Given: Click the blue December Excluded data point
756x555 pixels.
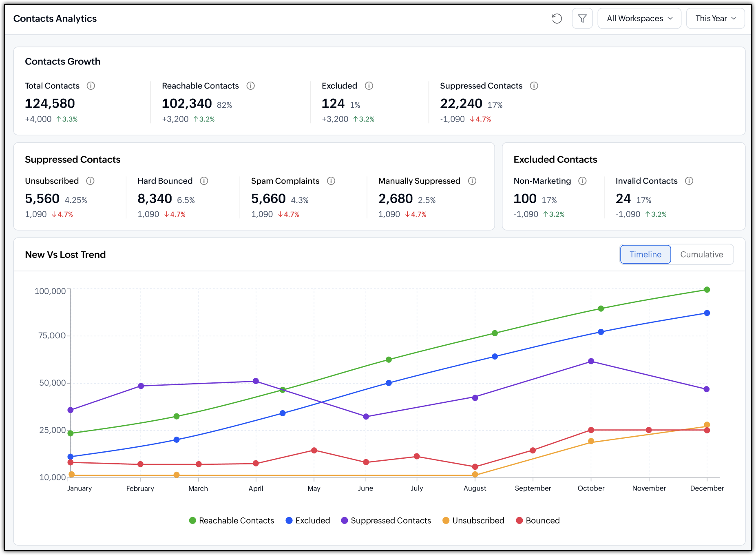Looking at the screenshot, I should 707,313.
